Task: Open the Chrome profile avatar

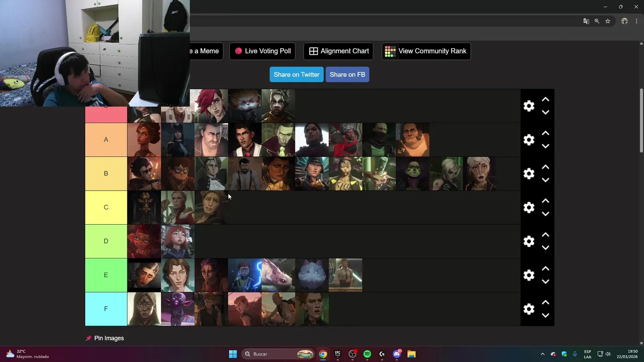Action: click(x=624, y=21)
